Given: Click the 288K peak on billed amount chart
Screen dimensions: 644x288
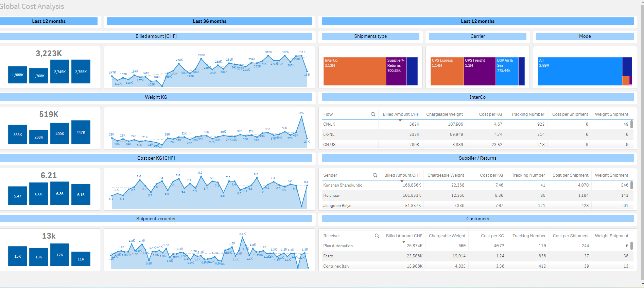Looking at the screenshot, I should pos(202,59).
